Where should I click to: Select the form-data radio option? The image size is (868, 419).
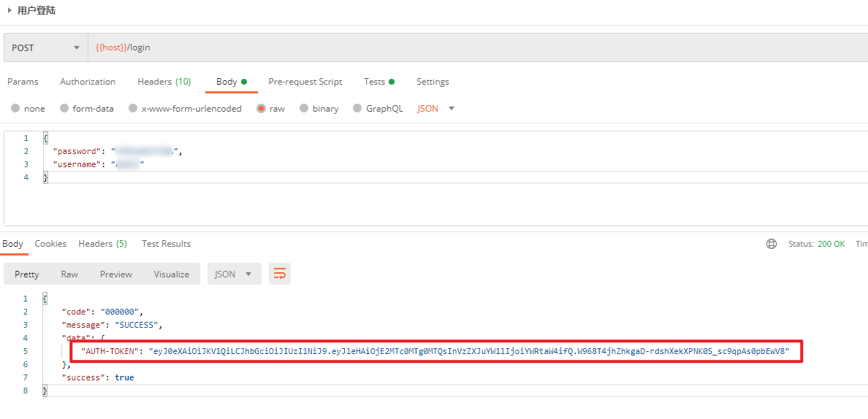tap(64, 109)
